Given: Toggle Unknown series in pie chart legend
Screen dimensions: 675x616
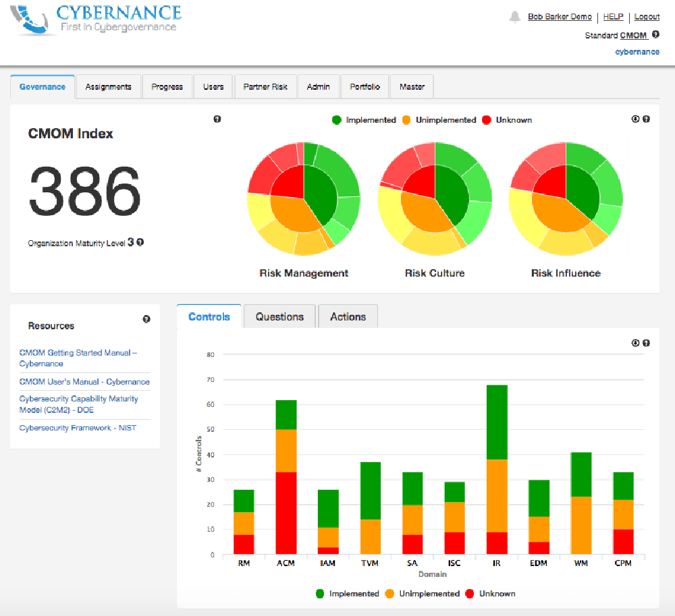Looking at the screenshot, I should click(x=507, y=120).
